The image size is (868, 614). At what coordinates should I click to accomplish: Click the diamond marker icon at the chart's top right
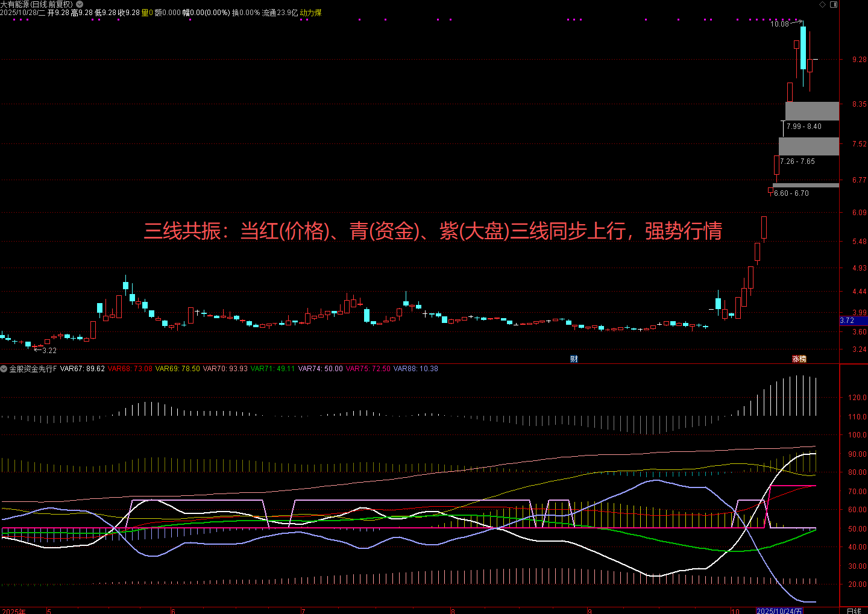(823, 4)
